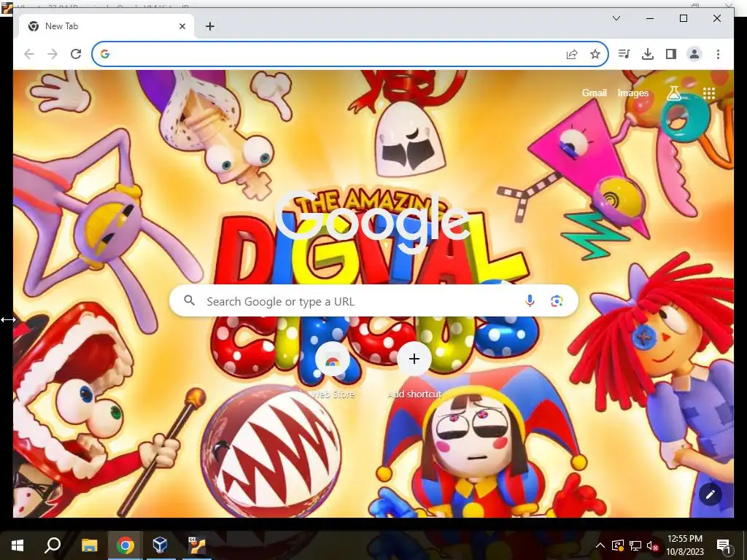Open the Windows Start menu
The width and height of the screenshot is (747, 560).
pos(18,545)
